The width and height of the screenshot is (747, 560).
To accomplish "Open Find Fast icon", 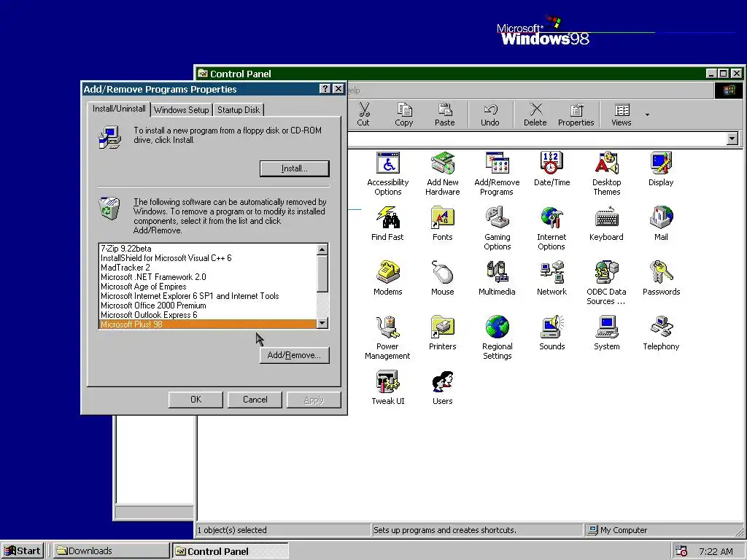I will (388, 223).
